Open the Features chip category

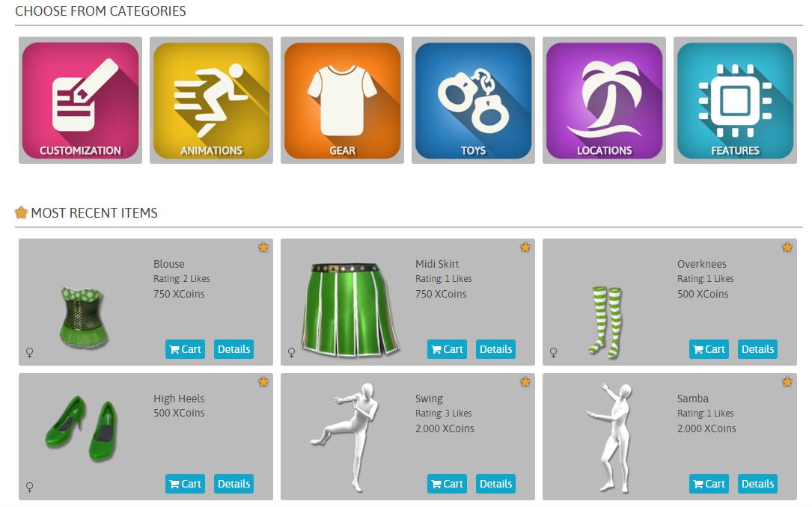(x=736, y=100)
